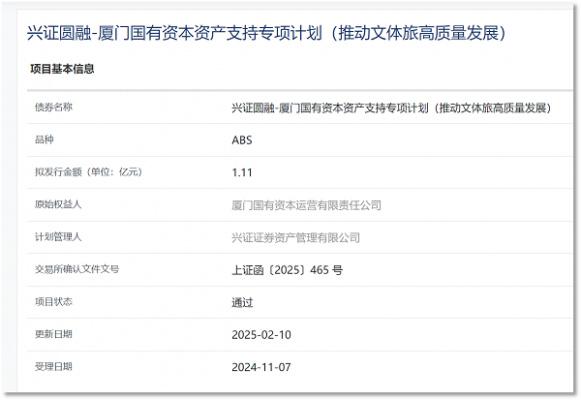
Task: Click the page title 兴证圆融-厦门国有资本资产支持专项计划
Action: tap(267, 33)
